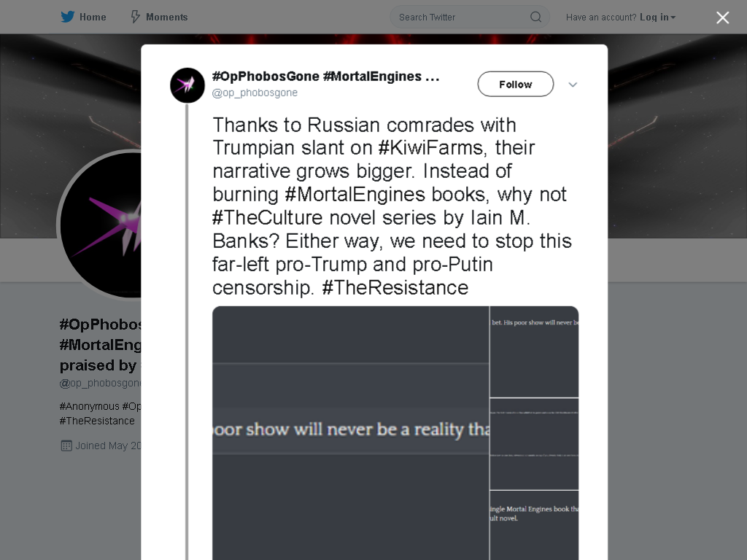Click the Twitter bird logo icon
Image resolution: width=747 pixels, height=560 pixels.
coord(68,17)
